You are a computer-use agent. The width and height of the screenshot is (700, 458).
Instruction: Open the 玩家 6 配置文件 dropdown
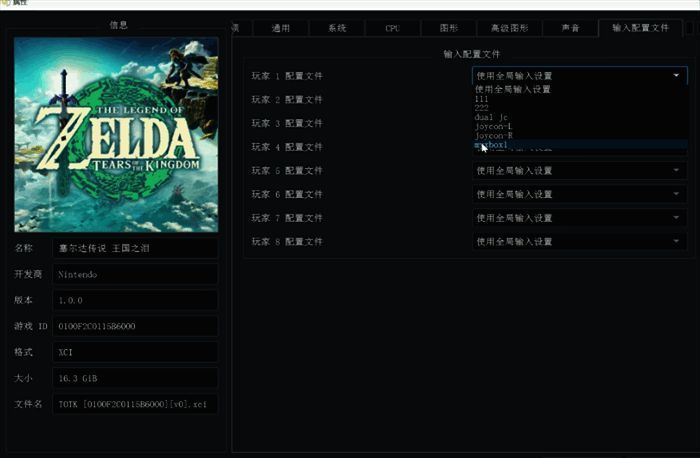[579, 194]
